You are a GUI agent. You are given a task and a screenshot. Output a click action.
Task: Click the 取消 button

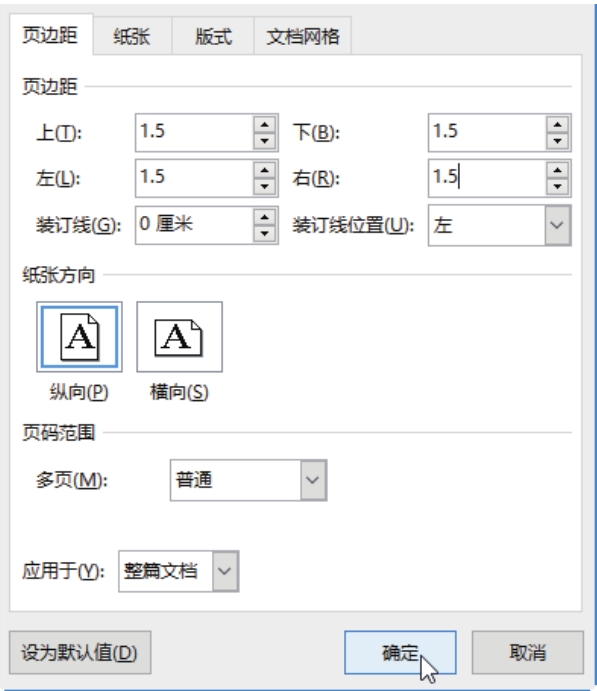coord(527,652)
